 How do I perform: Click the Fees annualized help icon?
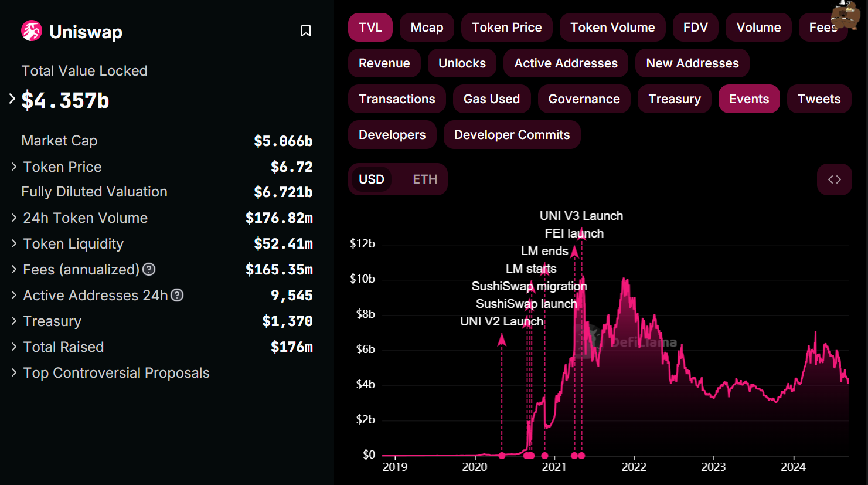point(149,269)
